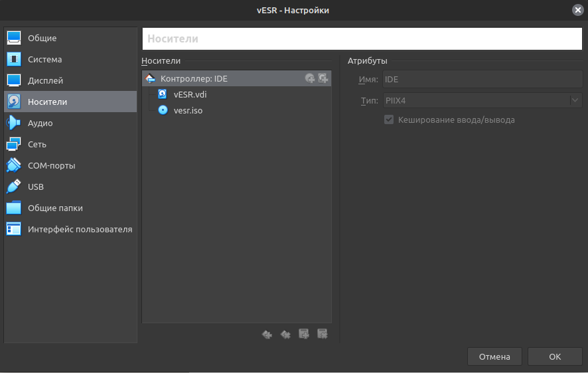Click add optical drive icon on IDE controller
The image size is (588, 373).
[310, 78]
